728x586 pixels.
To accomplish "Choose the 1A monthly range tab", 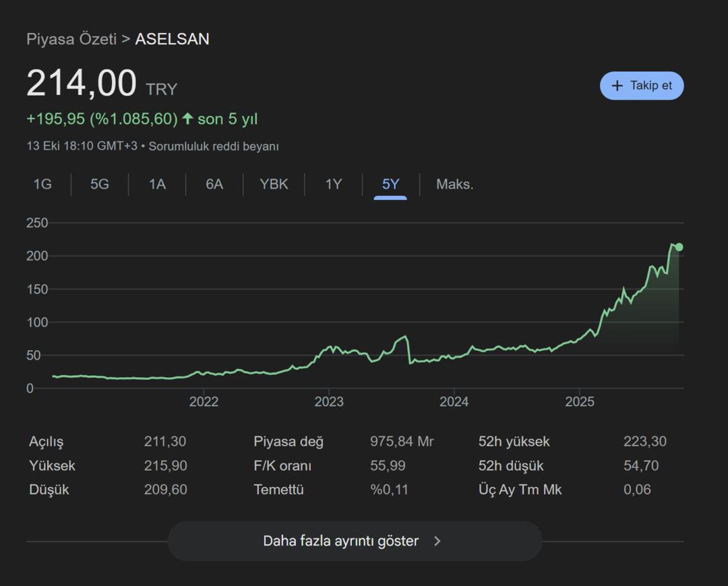I will [x=157, y=185].
